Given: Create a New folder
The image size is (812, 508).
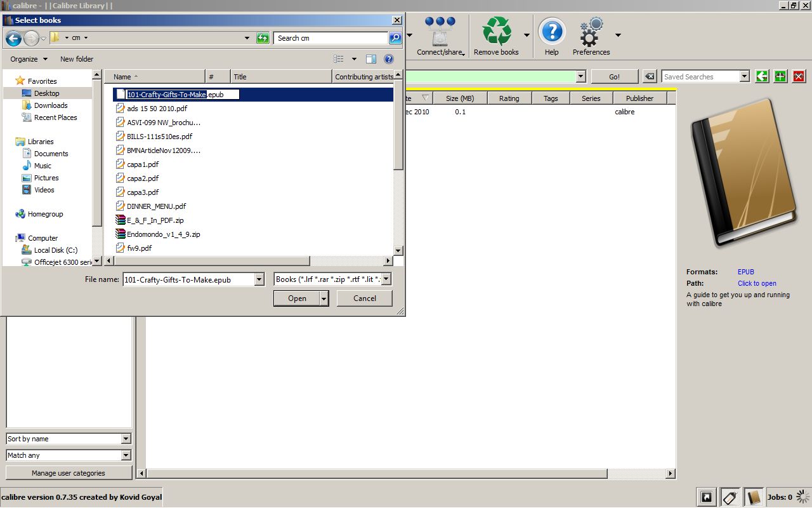Looking at the screenshot, I should click(77, 59).
